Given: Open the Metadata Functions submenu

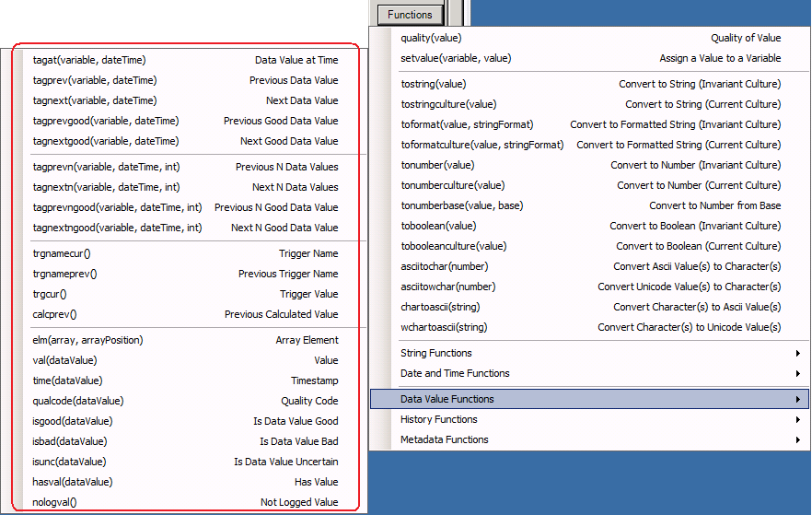Looking at the screenshot, I should coord(589,440).
